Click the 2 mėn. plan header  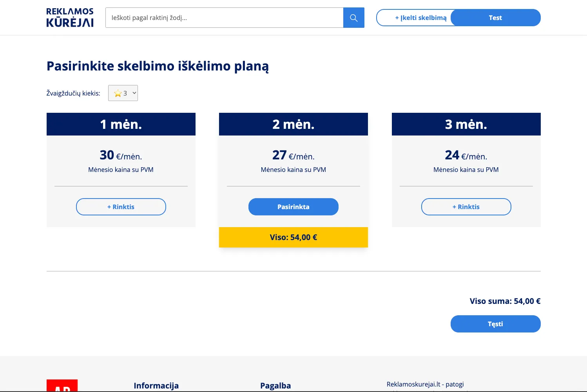coord(293,124)
